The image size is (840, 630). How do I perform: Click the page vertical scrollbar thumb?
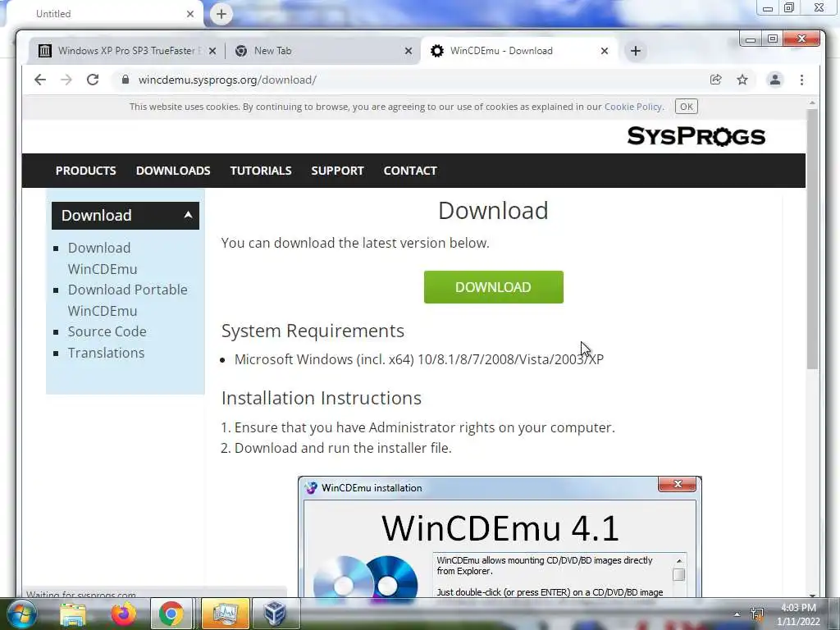[x=812, y=239]
